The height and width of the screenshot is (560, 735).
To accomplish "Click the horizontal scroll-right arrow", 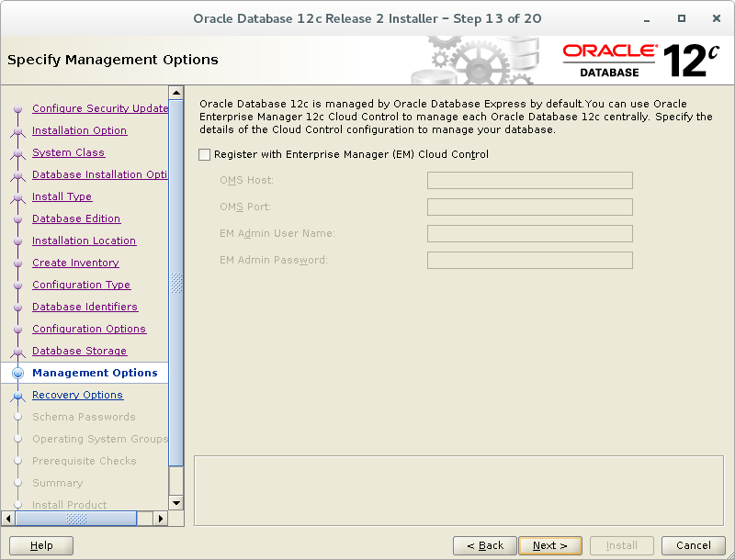I will 160,519.
